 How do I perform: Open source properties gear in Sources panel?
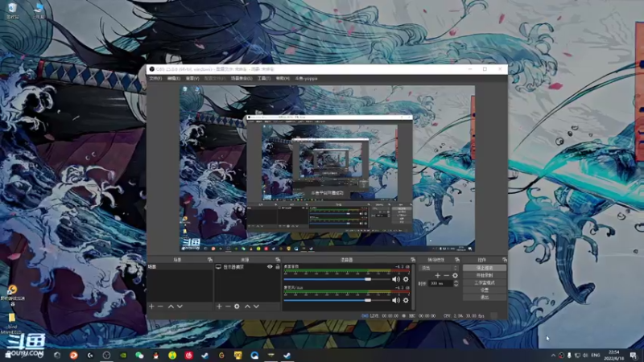coord(237,306)
